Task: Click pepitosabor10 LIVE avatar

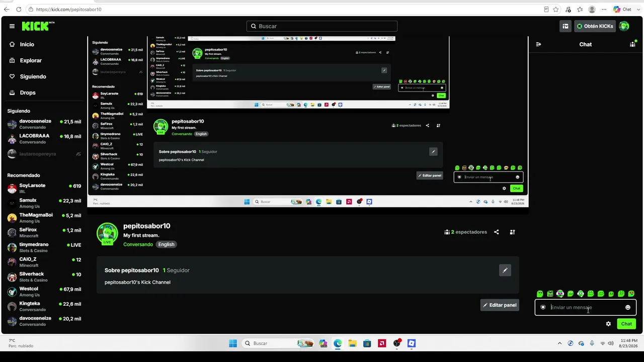Action: (107, 234)
